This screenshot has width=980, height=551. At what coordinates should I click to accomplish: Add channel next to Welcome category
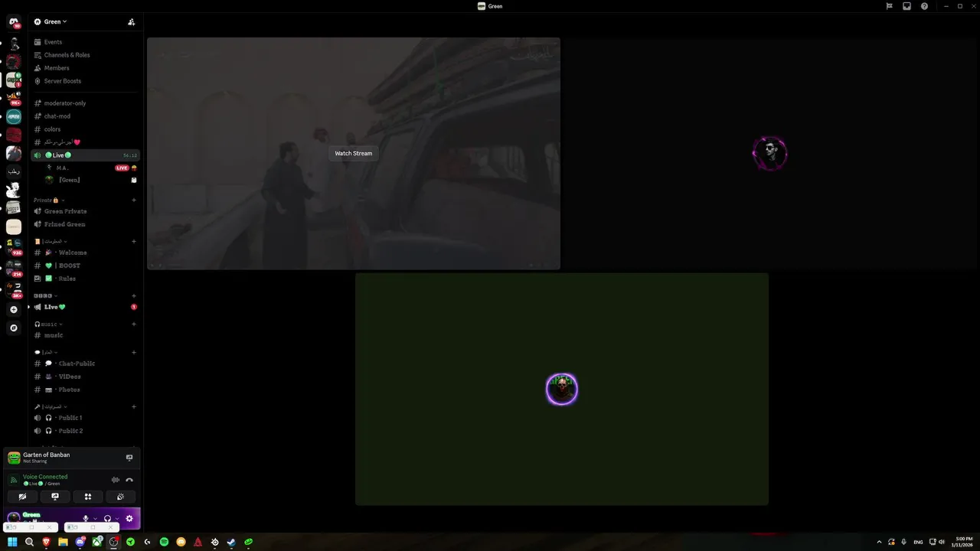click(134, 241)
